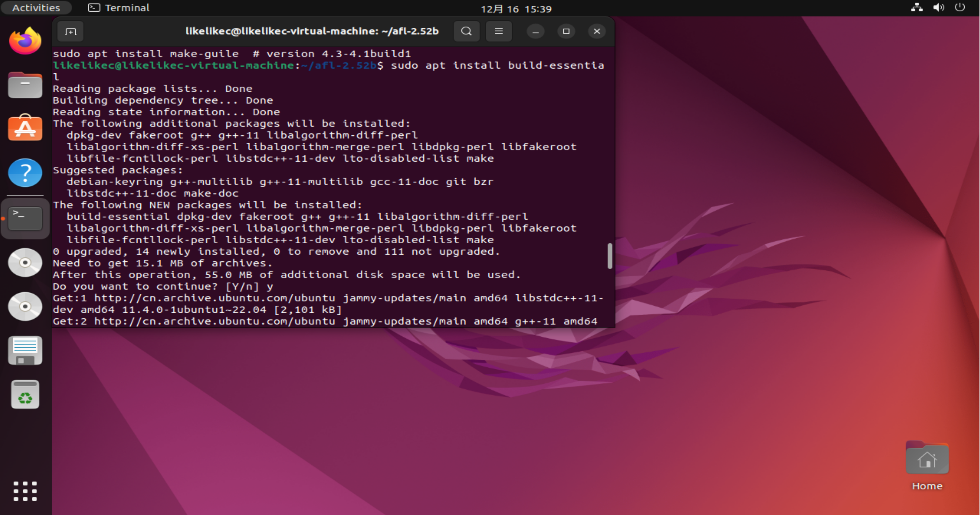Open a new terminal tab
The height and width of the screenshot is (515, 980).
click(70, 31)
